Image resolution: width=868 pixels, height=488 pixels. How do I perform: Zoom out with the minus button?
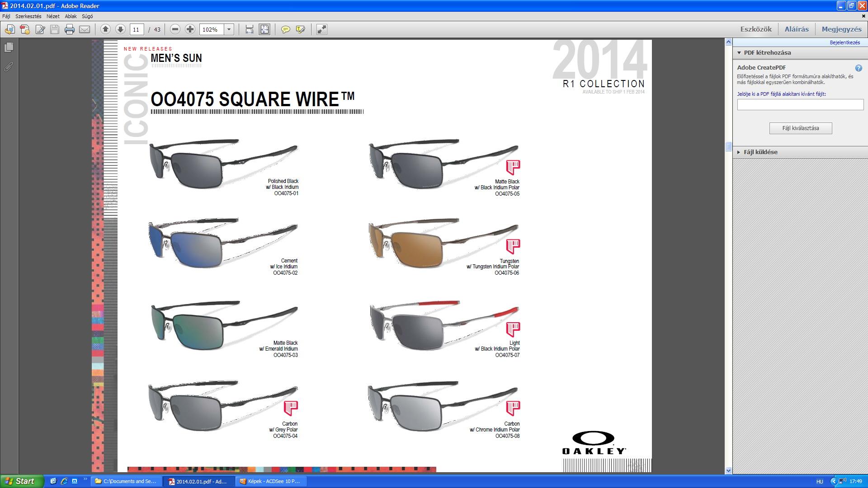click(x=175, y=29)
